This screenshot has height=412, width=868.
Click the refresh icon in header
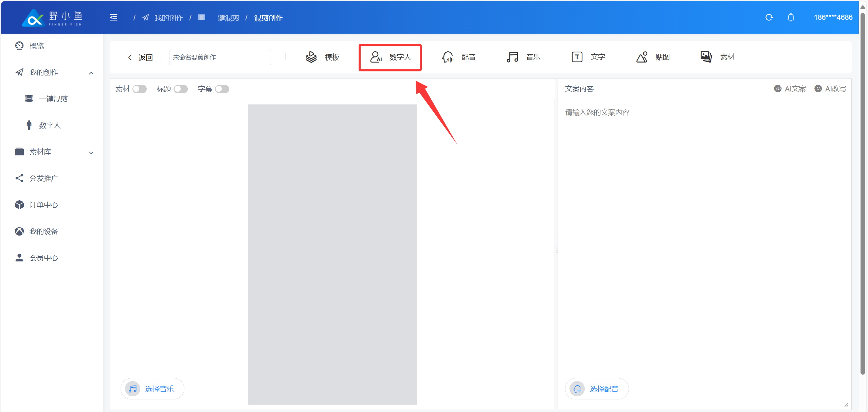[769, 17]
